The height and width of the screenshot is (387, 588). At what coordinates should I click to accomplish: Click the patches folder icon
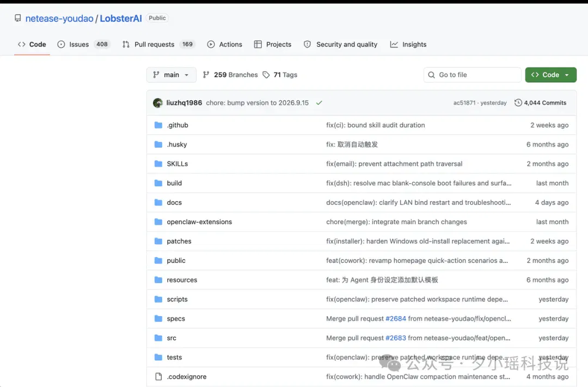(x=158, y=241)
